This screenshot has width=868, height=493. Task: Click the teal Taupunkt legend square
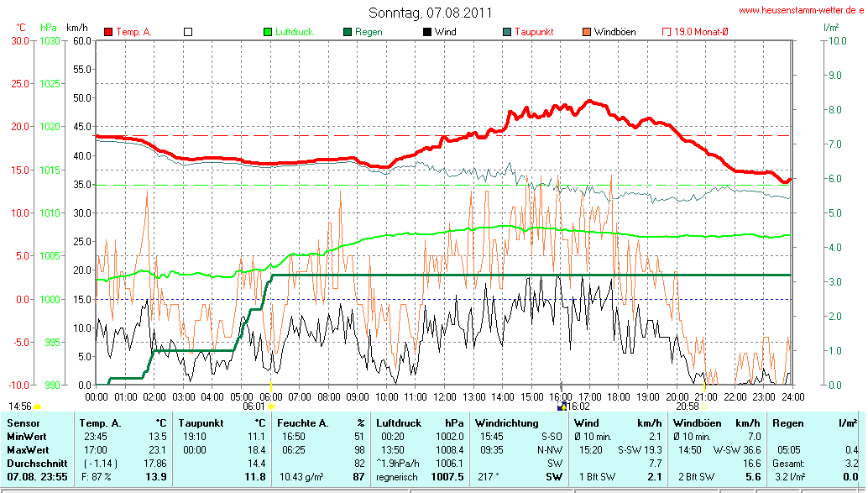[507, 32]
